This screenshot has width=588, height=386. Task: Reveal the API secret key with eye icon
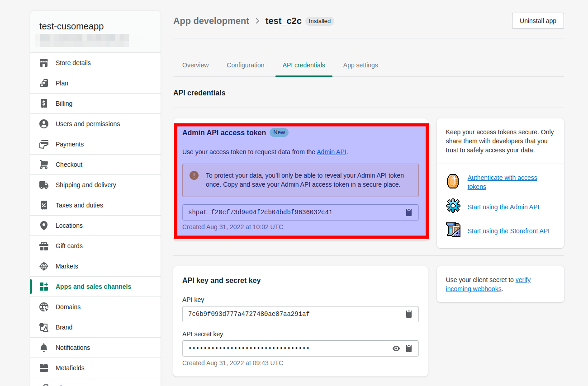click(x=396, y=348)
